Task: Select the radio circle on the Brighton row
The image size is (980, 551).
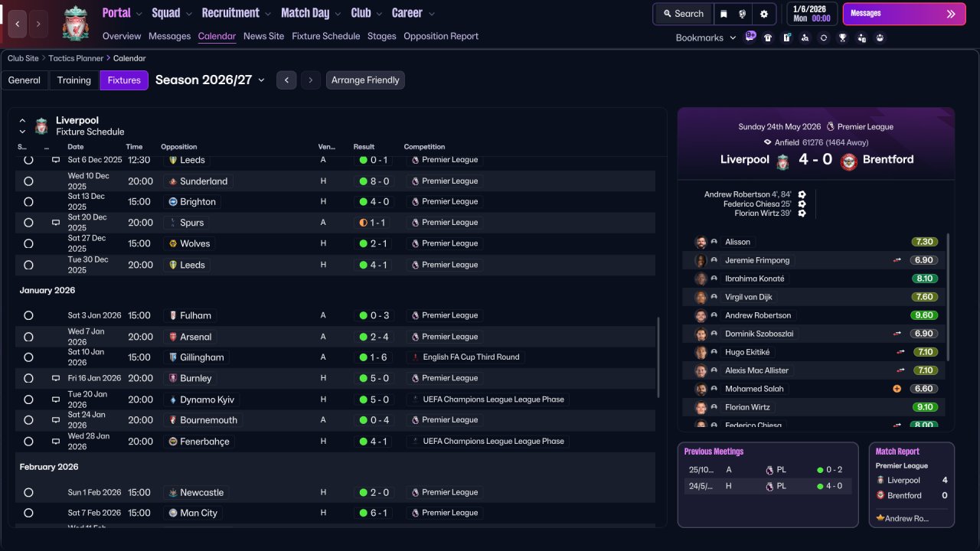Action: [x=28, y=202]
